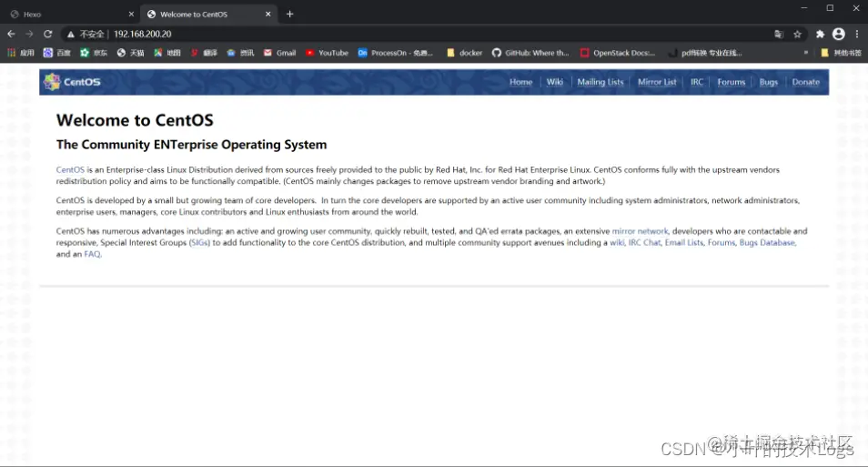Open the Baidu bookmark
The height and width of the screenshot is (467, 868).
click(57, 53)
